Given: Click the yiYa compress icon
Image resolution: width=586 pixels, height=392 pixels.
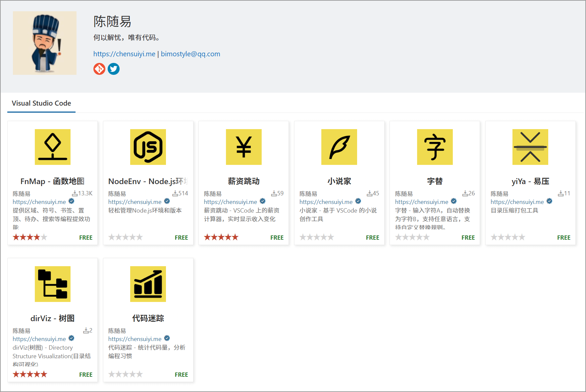Looking at the screenshot, I should pos(530,147).
